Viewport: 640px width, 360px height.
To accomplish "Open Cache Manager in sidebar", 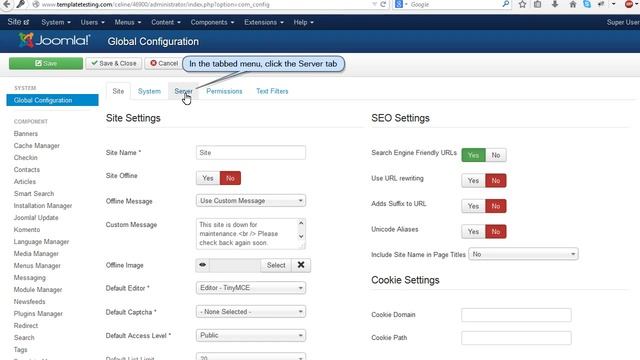I will 37,146.
